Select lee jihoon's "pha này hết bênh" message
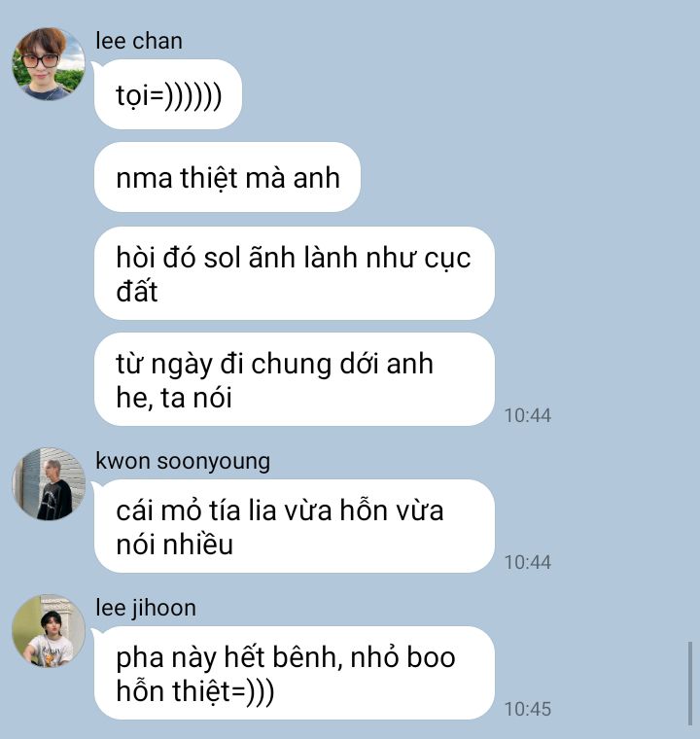This screenshot has height=739, width=700. pyautogui.click(x=295, y=673)
